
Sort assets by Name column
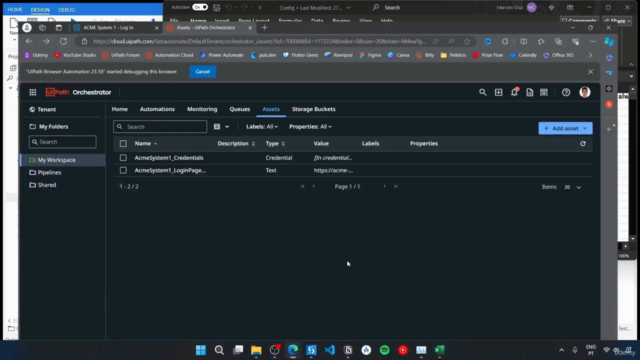click(x=146, y=144)
